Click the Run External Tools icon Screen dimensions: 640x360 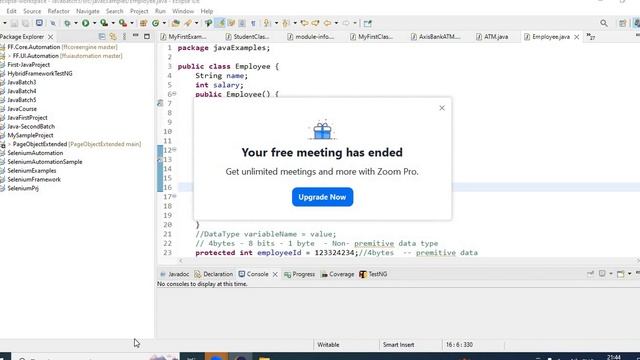click(122, 23)
